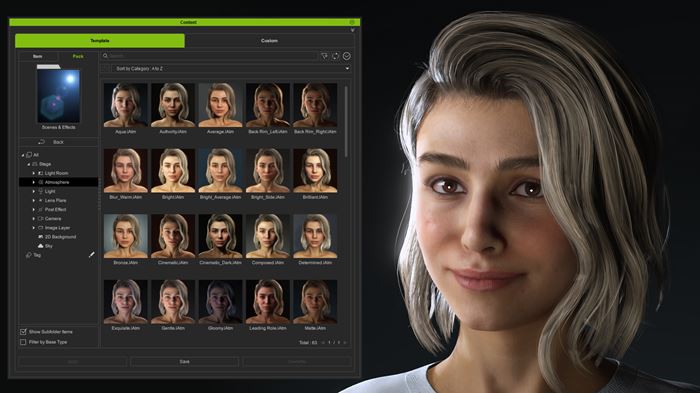Click the filter funnel icon beside the search field
The image size is (700, 393).
coord(325,56)
